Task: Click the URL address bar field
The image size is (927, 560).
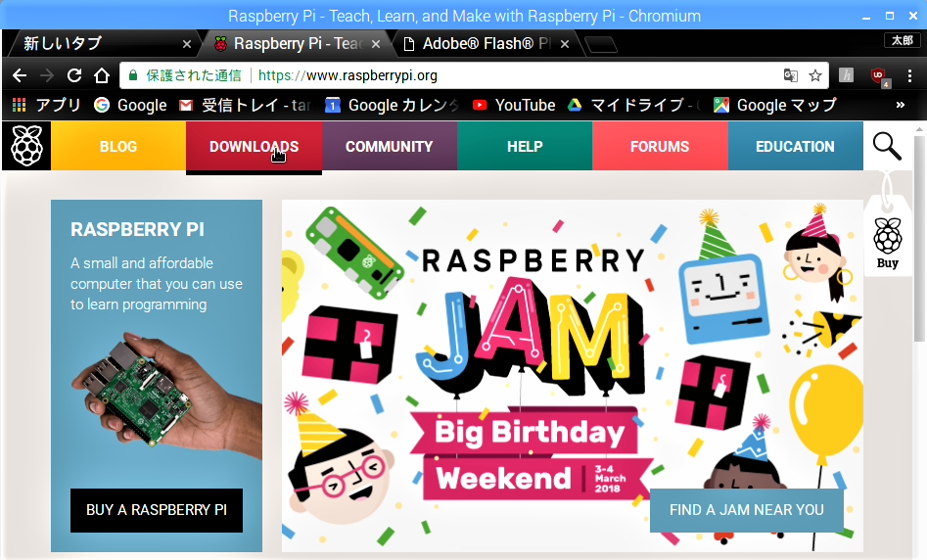Action: (x=455, y=75)
